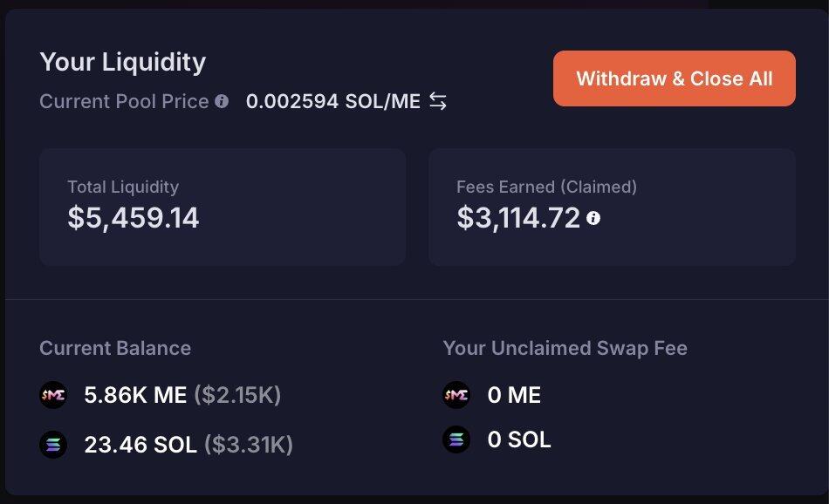Click the 23.46 SOL balance text
The image size is (829, 504).
[x=140, y=445]
